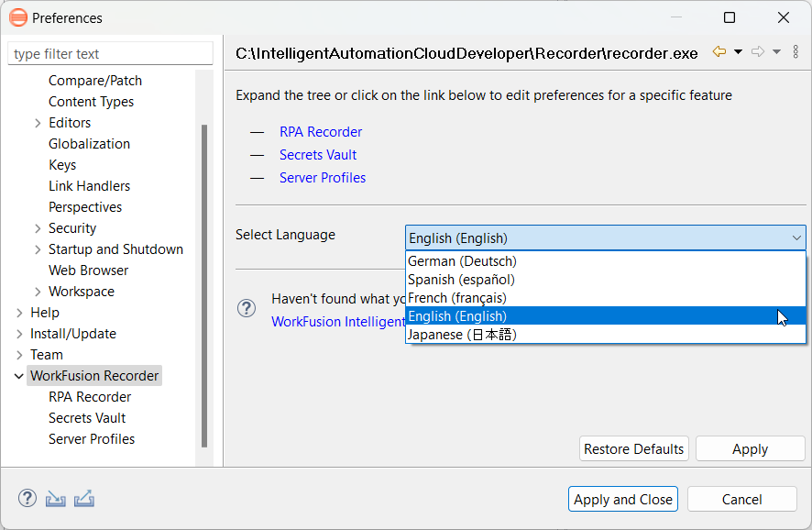The height and width of the screenshot is (530, 812).
Task: Click the Cancel button
Action: point(741,499)
